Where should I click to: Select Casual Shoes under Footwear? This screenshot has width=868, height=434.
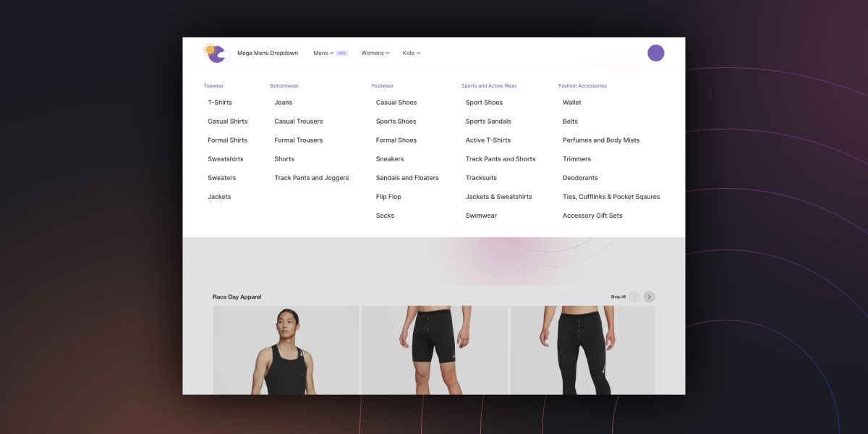click(x=396, y=103)
